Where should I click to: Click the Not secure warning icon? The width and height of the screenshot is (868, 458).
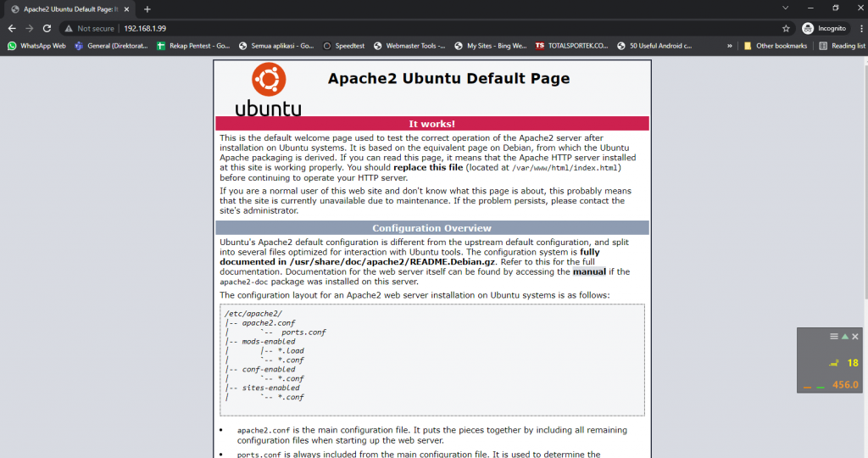(70, 28)
